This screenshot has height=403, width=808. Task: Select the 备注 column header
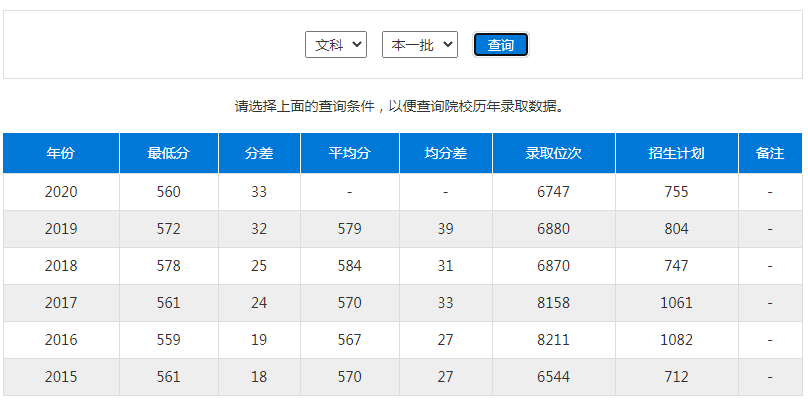769,153
